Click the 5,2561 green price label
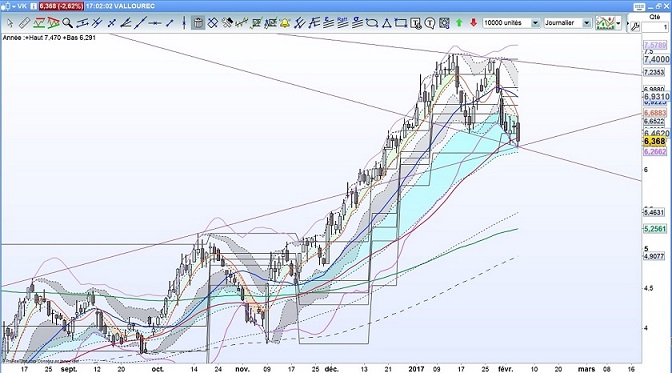The width and height of the screenshot is (672, 373). 655,229
